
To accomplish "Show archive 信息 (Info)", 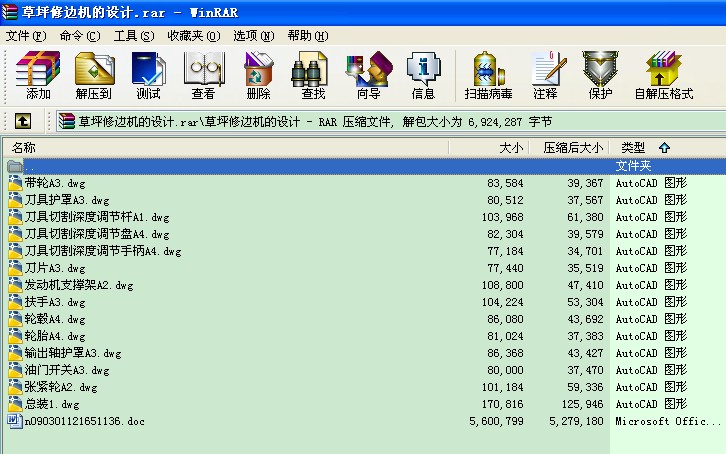I will pos(423,75).
